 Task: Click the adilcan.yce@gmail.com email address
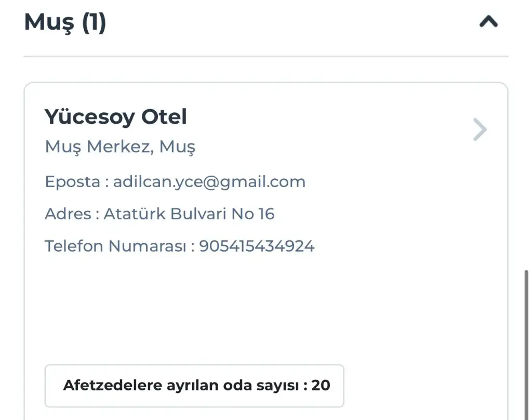209,182
